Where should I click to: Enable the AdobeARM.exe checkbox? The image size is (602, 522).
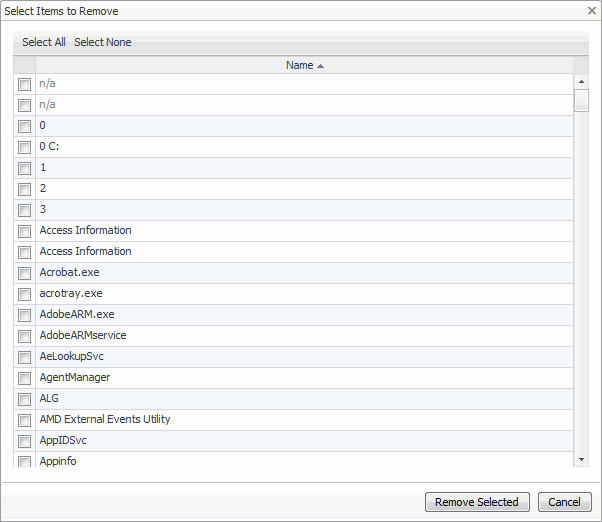point(25,315)
